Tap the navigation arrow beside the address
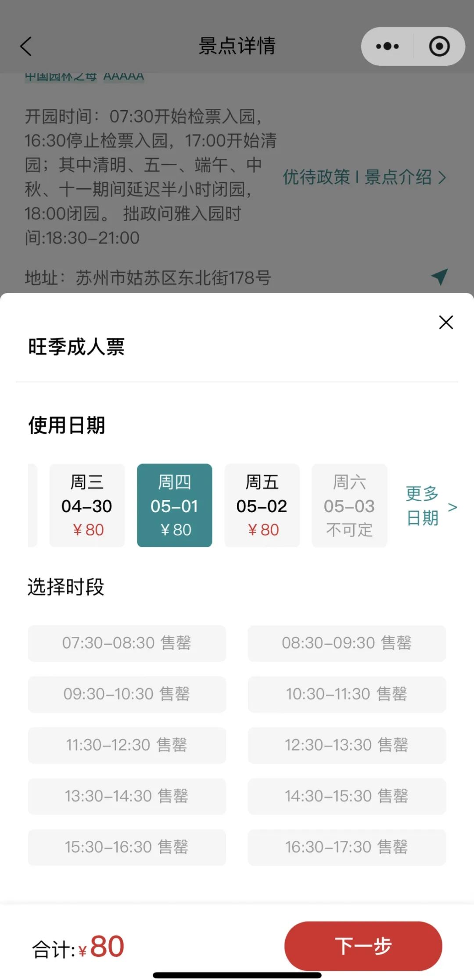 (439, 276)
